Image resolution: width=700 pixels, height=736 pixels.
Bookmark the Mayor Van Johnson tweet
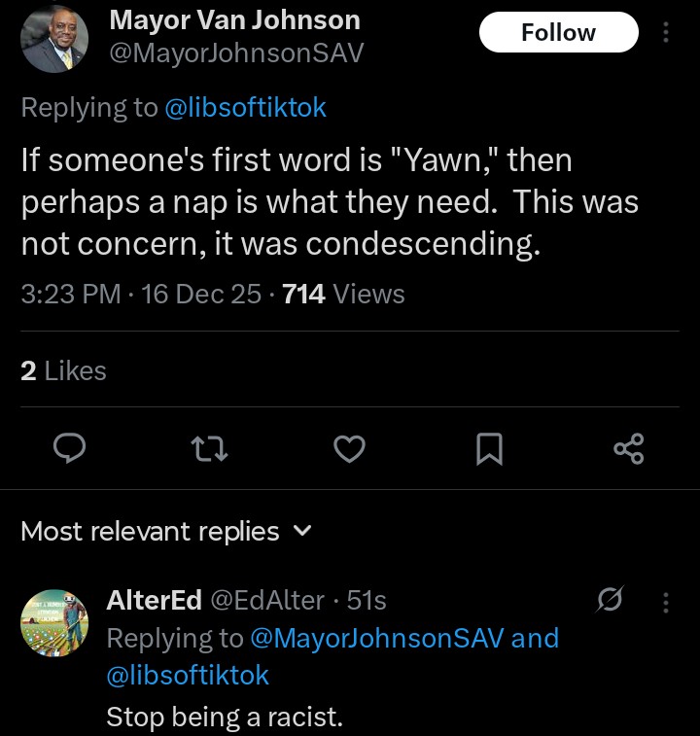(x=489, y=448)
